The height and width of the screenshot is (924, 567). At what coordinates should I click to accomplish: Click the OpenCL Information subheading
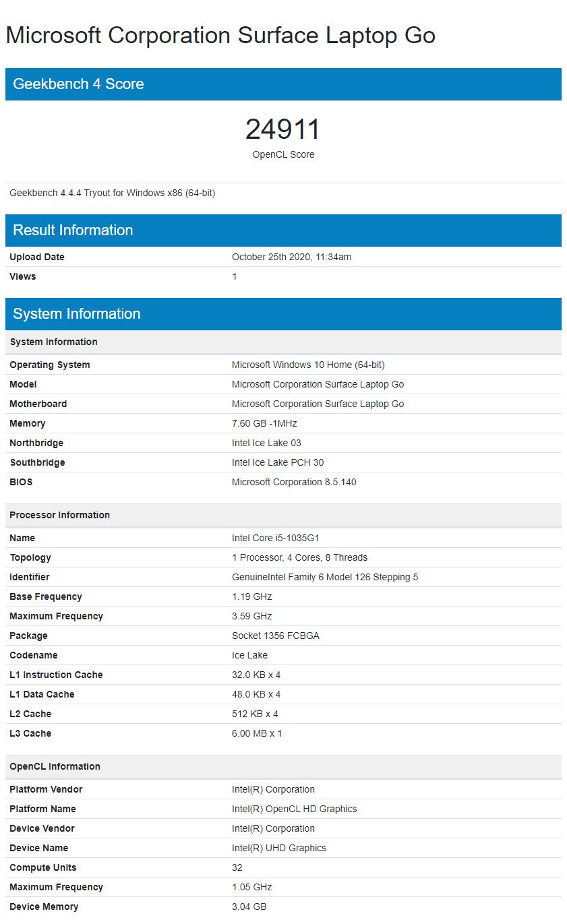(283, 766)
